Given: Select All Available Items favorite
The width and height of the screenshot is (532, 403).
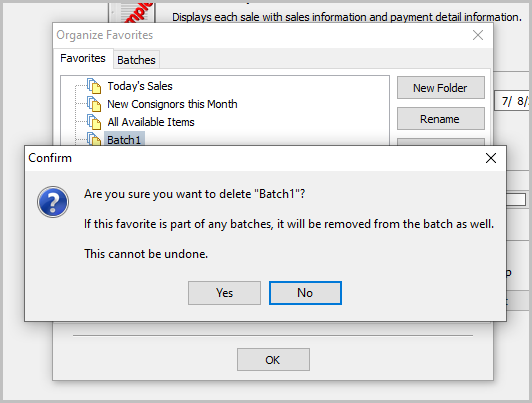Looking at the screenshot, I should pos(151,122).
